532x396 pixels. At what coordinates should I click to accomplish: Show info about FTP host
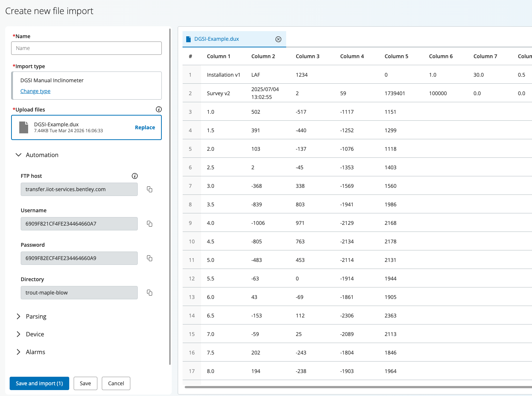click(135, 176)
